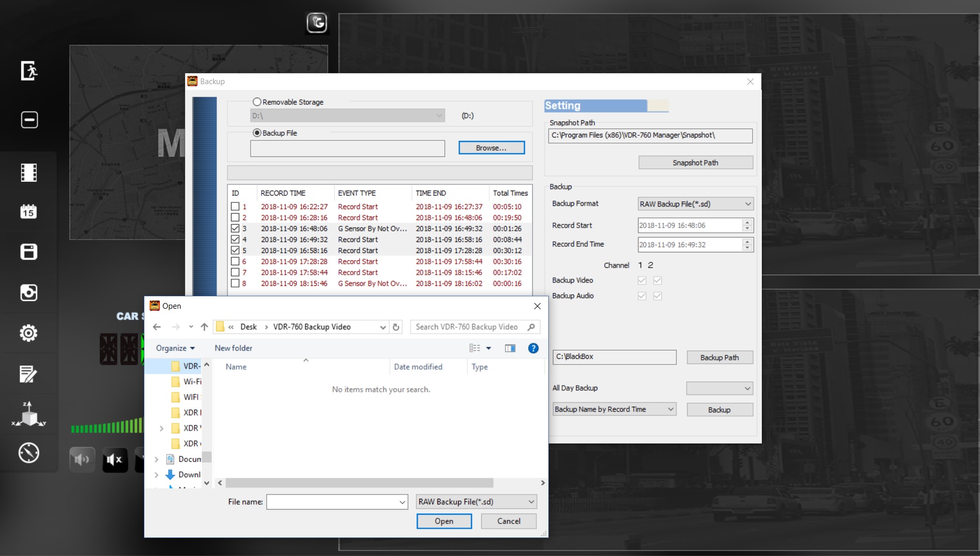Image resolution: width=980 pixels, height=556 pixels.
Task: Open the file type RAW Backup File dropdown
Action: click(x=477, y=502)
